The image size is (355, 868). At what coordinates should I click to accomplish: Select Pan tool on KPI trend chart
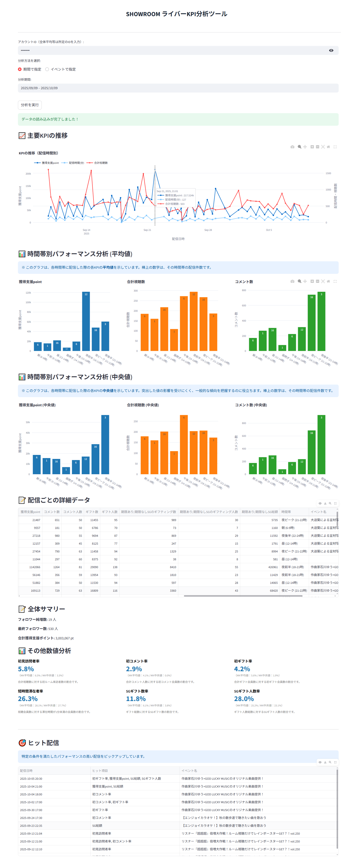tap(305, 147)
